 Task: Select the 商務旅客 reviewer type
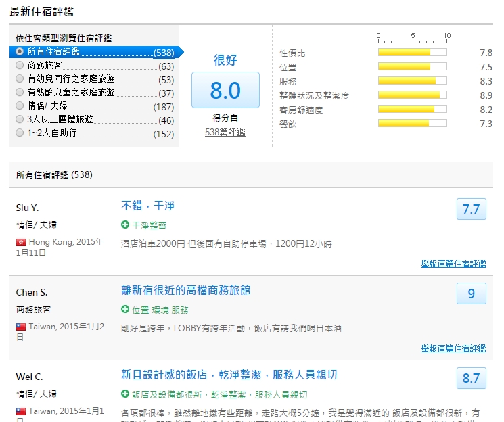20,66
